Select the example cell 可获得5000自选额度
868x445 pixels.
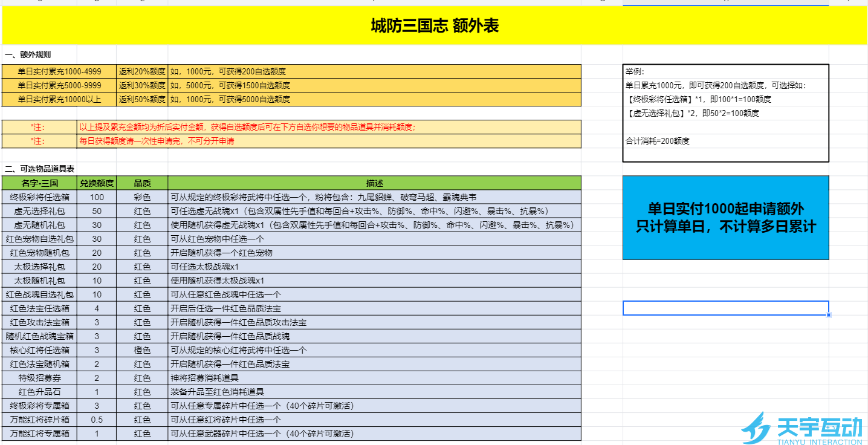click(374, 99)
